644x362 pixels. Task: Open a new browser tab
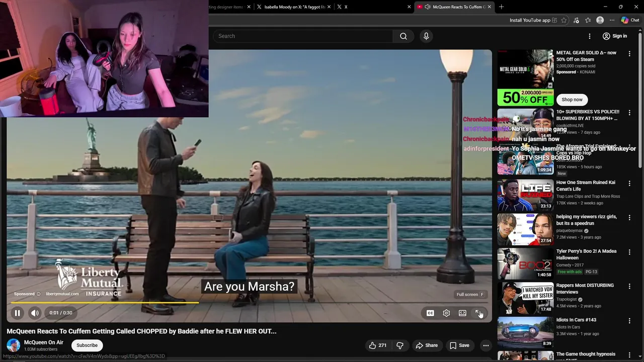pyautogui.click(x=501, y=7)
